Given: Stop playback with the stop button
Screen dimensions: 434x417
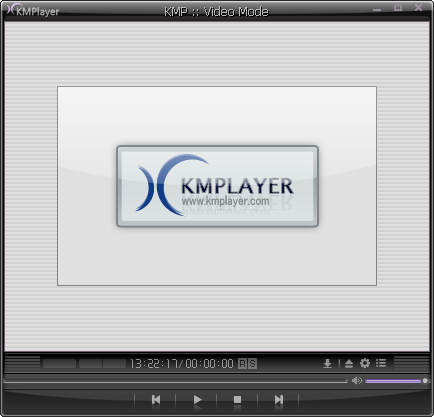Looking at the screenshot, I should tap(237, 399).
